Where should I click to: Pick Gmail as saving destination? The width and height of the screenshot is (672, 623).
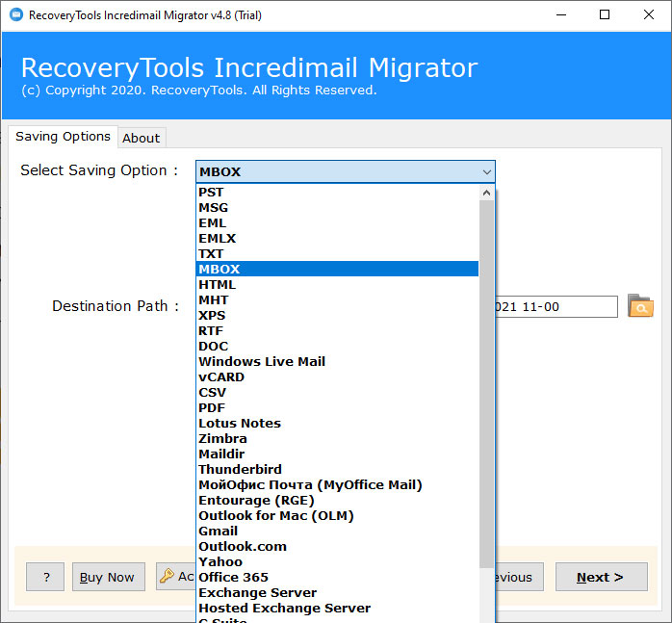pyautogui.click(x=337, y=531)
